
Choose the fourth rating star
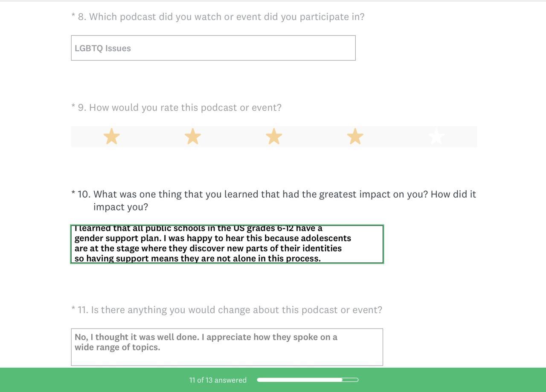point(355,137)
